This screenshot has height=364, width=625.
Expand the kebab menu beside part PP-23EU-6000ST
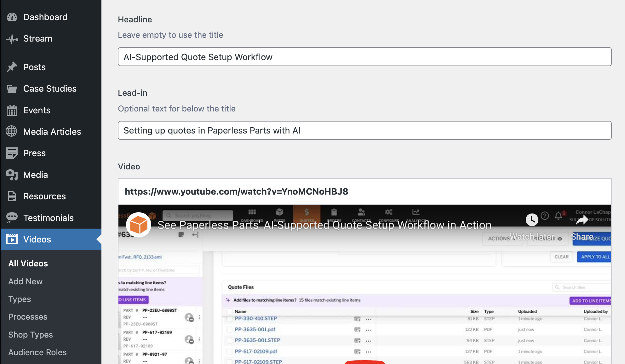point(199,317)
